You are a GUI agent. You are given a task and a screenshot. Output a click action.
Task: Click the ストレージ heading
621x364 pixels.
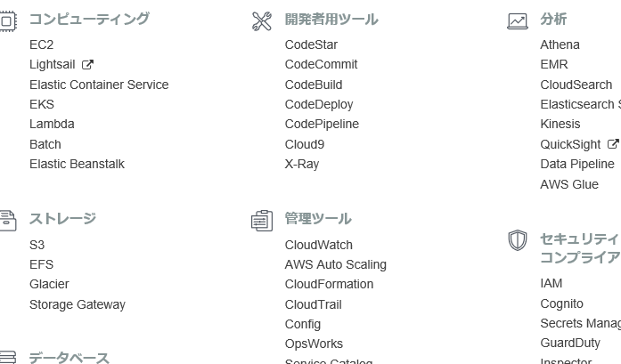(62, 218)
